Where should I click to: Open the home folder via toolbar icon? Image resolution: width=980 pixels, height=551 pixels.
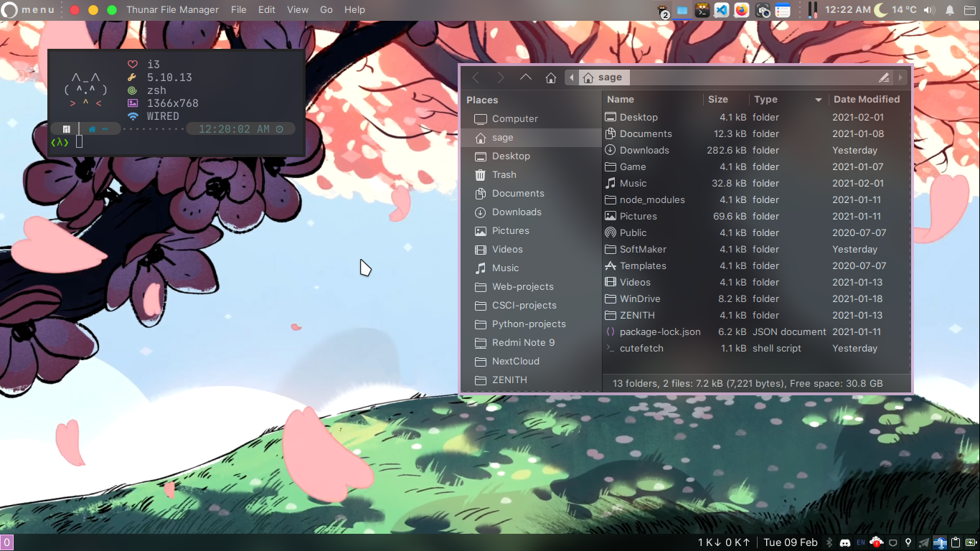(x=551, y=77)
